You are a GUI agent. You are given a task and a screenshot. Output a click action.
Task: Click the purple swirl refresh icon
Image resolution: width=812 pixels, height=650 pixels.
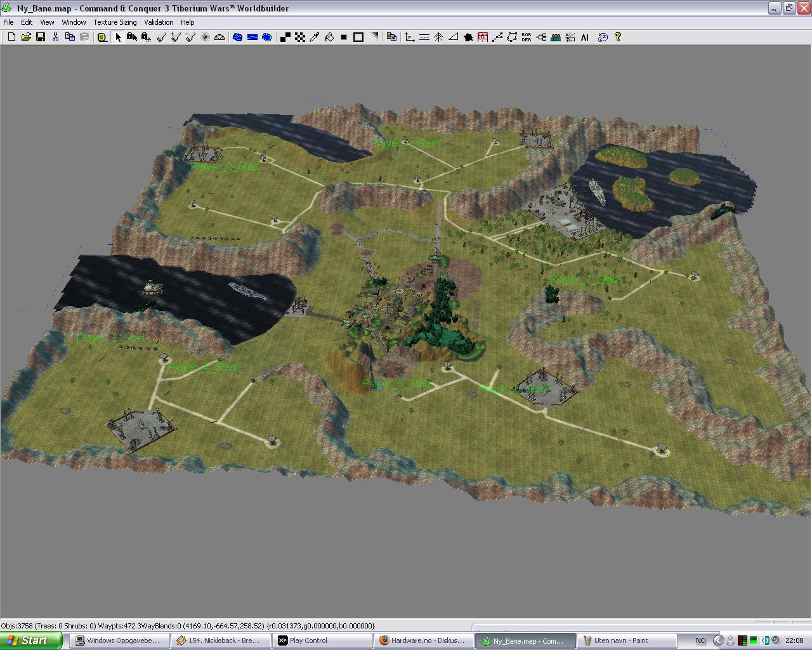tap(603, 37)
